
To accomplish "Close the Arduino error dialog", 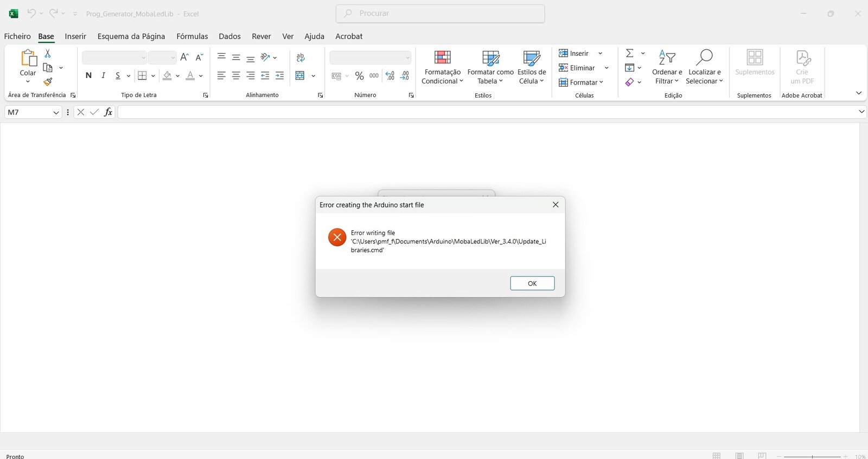I will (x=555, y=205).
